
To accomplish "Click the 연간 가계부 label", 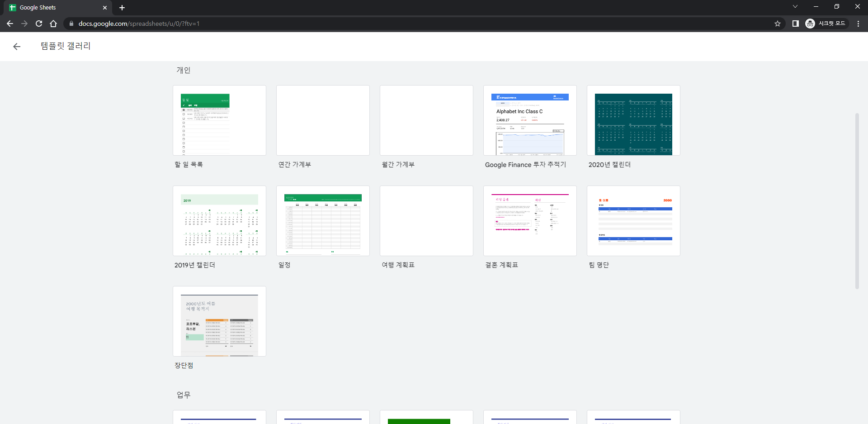I will pyautogui.click(x=294, y=165).
